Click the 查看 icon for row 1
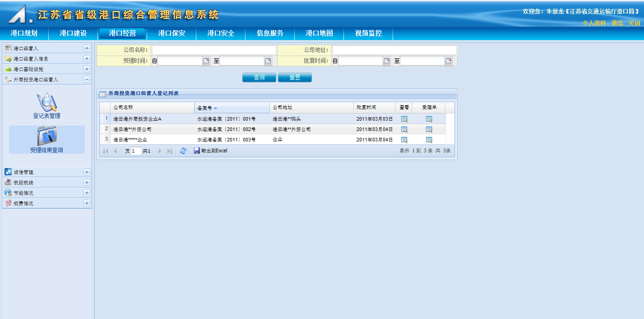644x319 pixels. coord(404,119)
